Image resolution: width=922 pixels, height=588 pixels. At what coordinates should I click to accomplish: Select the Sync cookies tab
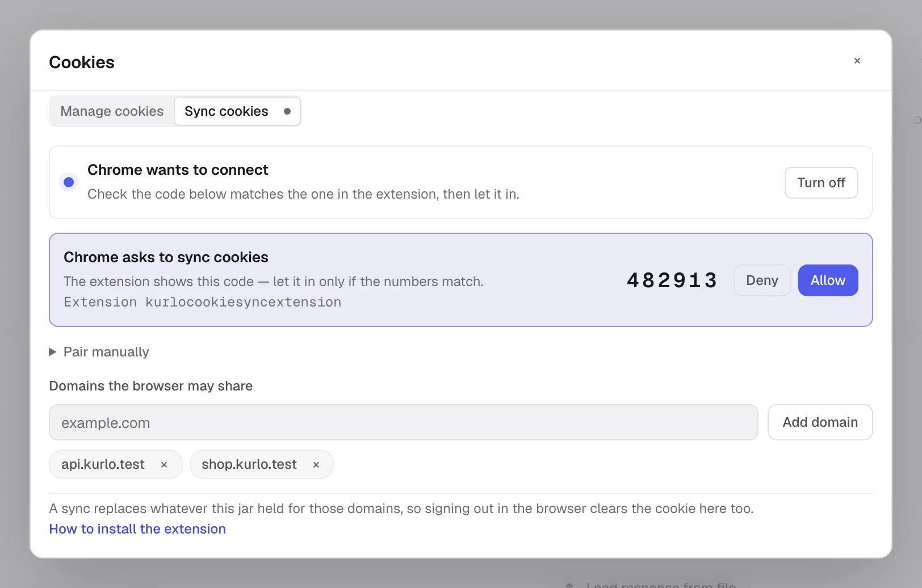tap(237, 111)
